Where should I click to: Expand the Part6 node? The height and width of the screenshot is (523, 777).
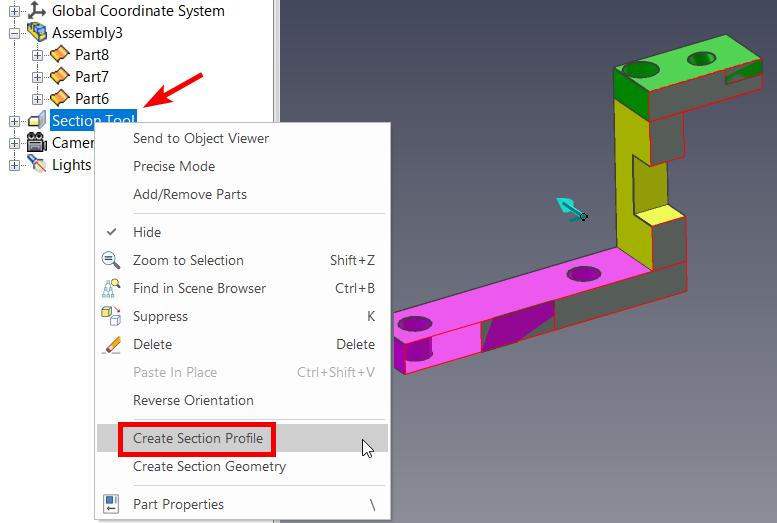(37, 99)
